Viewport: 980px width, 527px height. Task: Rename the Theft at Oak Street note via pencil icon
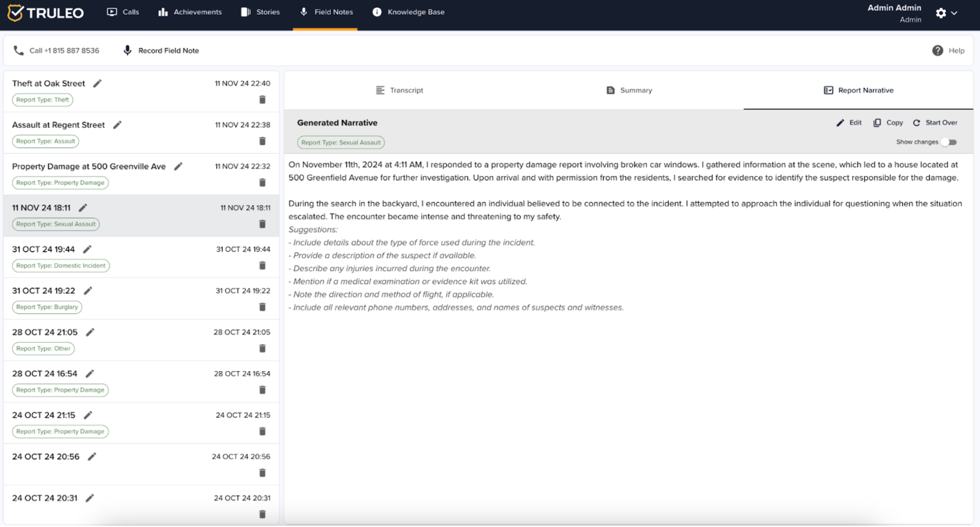tap(97, 83)
